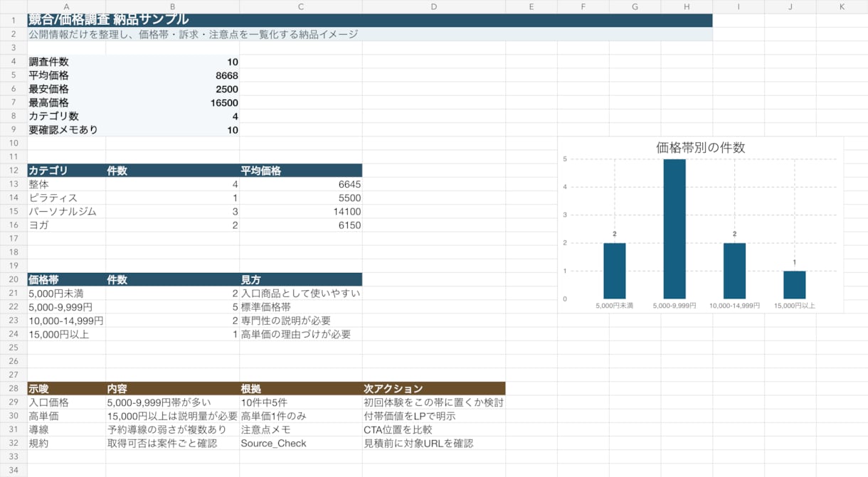The width and height of the screenshot is (868, 477).
Task: Click the chart bar for 5,000円未満
Action: [x=615, y=271]
